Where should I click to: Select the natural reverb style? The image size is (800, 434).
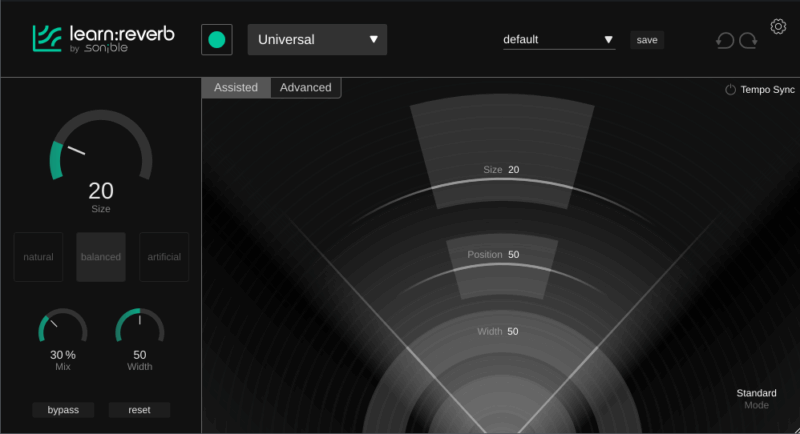click(38, 257)
